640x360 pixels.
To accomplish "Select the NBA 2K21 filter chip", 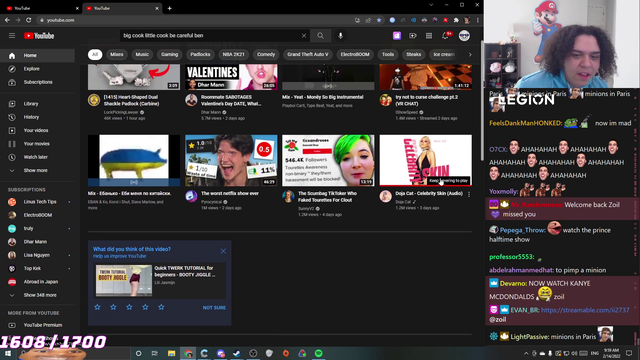I will 233,54.
